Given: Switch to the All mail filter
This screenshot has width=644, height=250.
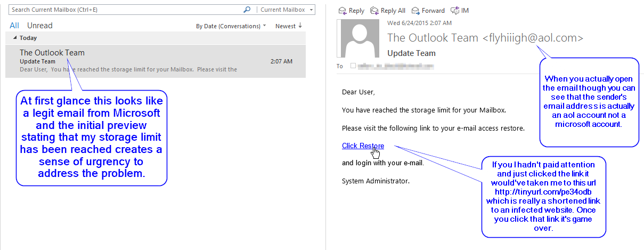Looking at the screenshot, I should click(x=14, y=26).
